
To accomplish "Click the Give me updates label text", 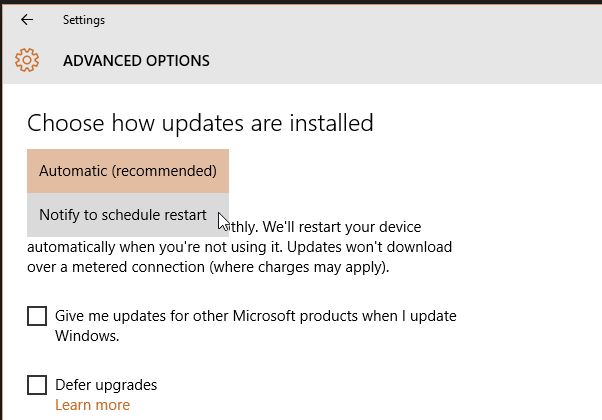I will [255, 316].
